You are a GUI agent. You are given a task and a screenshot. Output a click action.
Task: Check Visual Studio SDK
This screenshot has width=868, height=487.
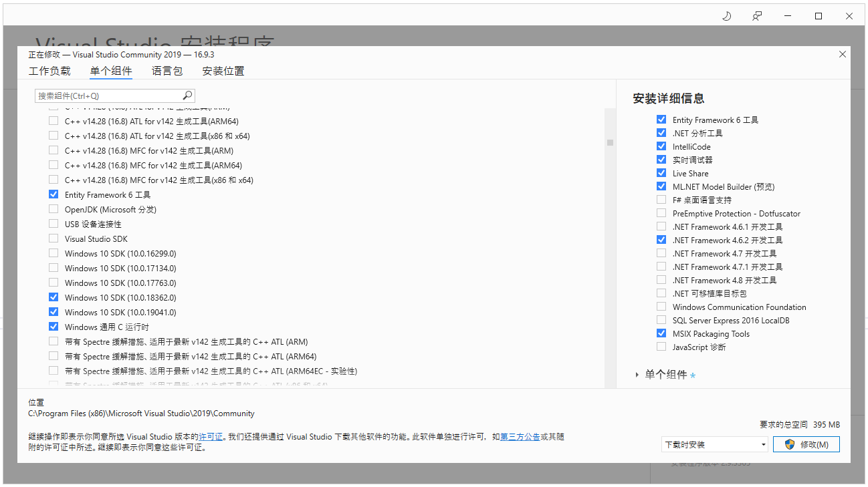[x=53, y=238]
